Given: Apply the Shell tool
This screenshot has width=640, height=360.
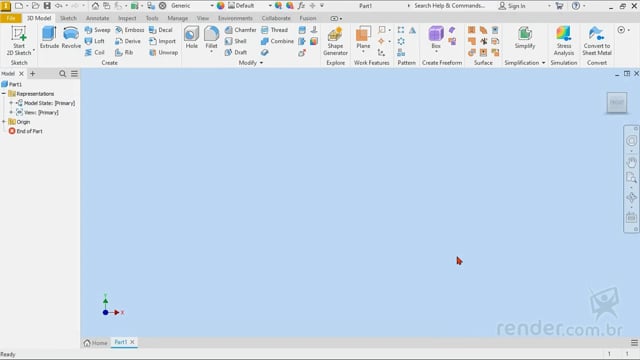Looking at the screenshot, I should (236, 41).
